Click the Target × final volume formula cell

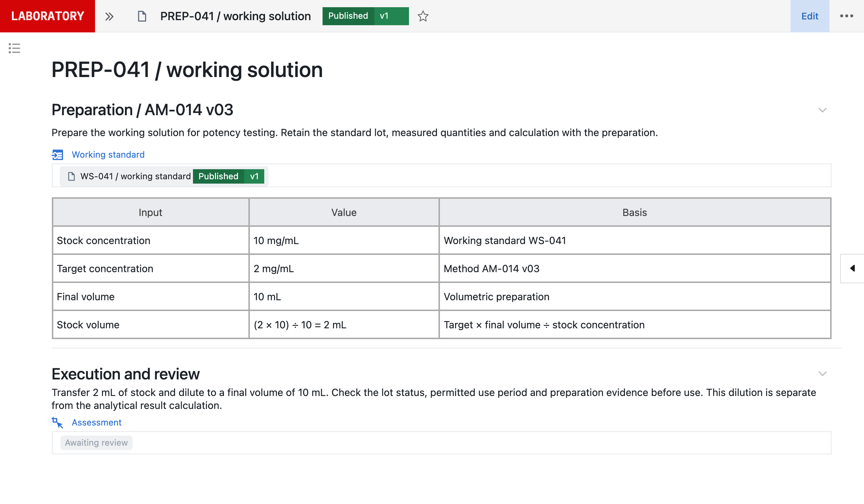point(635,325)
